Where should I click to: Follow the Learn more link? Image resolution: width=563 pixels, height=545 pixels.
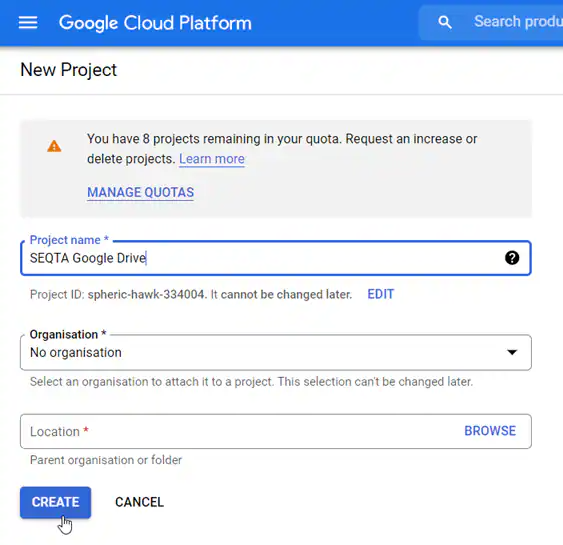[212, 159]
